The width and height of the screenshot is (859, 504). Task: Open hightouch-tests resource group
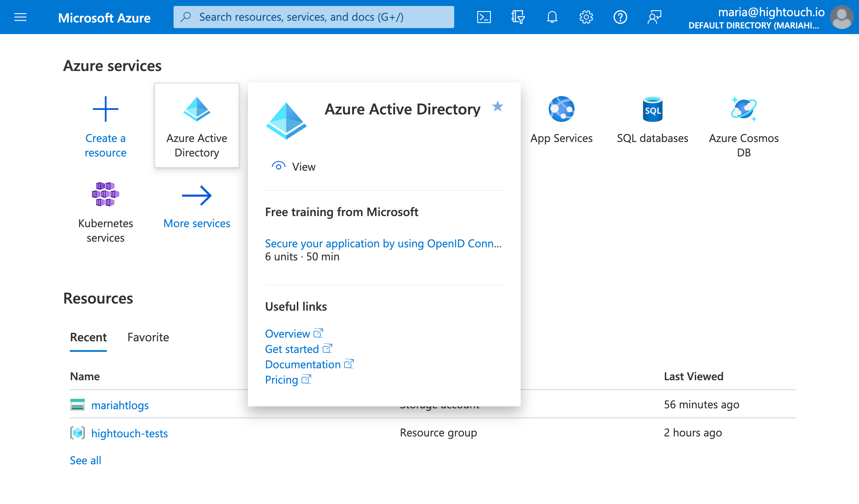tap(129, 434)
